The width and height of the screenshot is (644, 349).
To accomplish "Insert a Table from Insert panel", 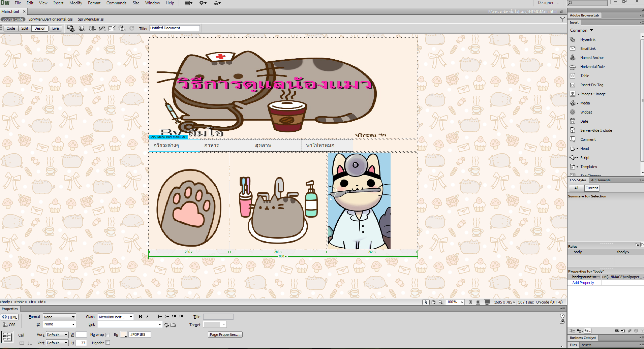I will [585, 76].
